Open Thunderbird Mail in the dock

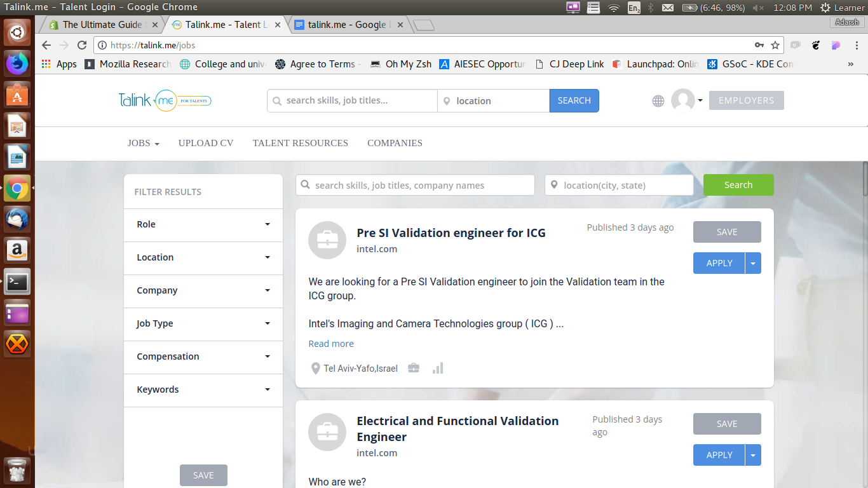(17, 219)
